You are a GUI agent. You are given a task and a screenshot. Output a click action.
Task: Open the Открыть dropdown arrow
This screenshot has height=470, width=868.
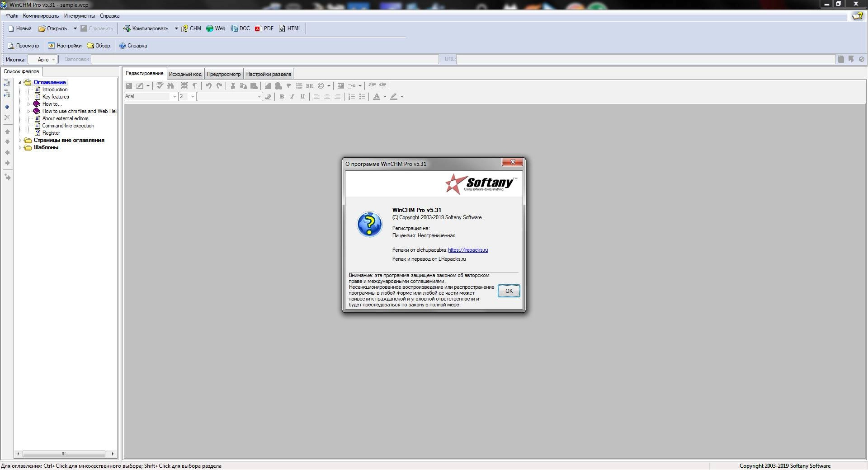[x=75, y=28]
